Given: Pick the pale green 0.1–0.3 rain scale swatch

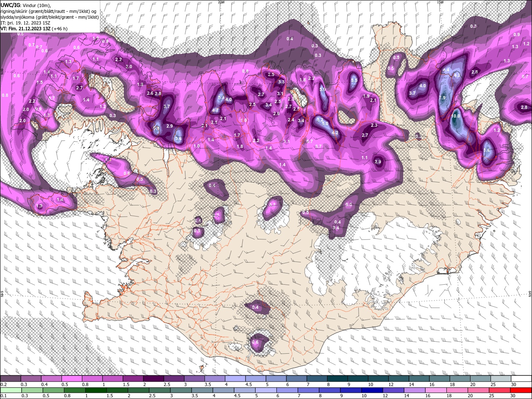Looking at the screenshot, I should tap(10, 390).
